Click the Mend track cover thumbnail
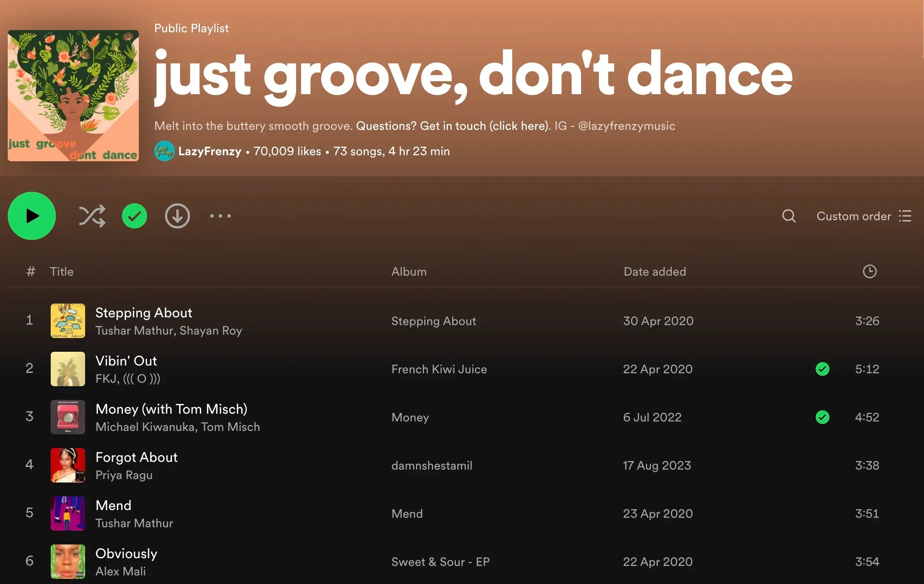The height and width of the screenshot is (584, 924). 68,513
